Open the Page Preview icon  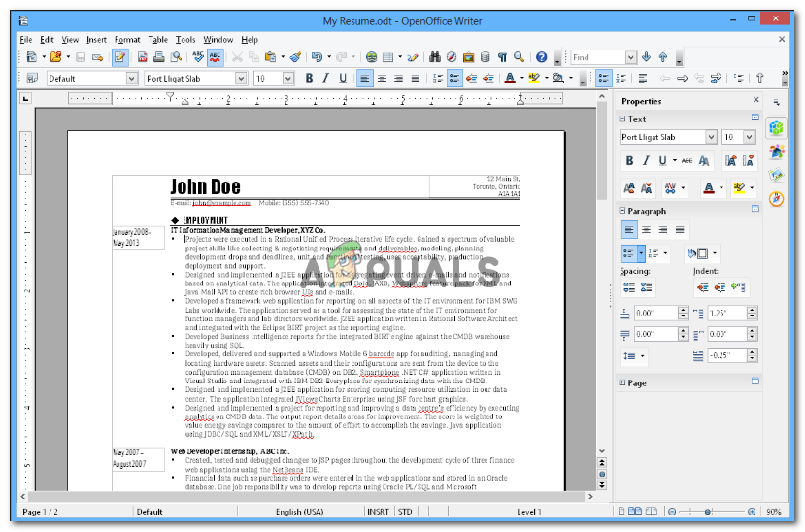tap(176, 57)
